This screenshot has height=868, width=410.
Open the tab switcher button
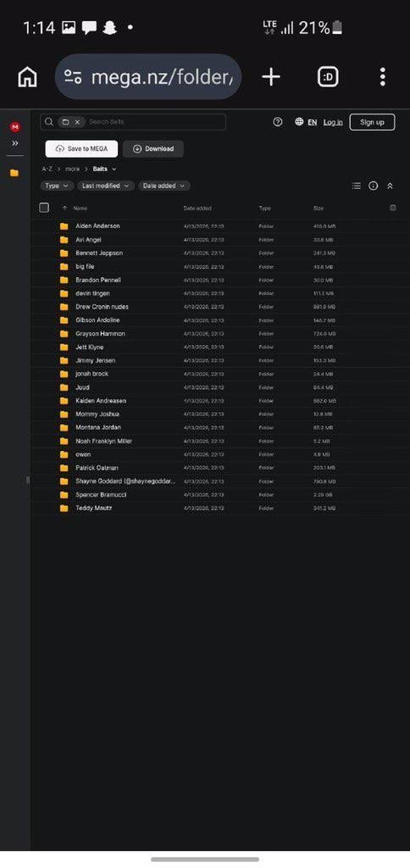point(328,77)
